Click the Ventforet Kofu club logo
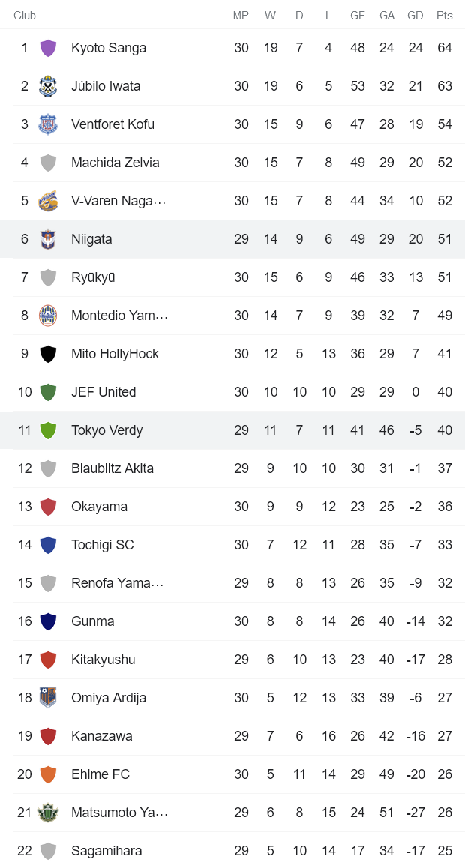Image resolution: width=465 pixels, height=868 pixels. click(x=45, y=124)
